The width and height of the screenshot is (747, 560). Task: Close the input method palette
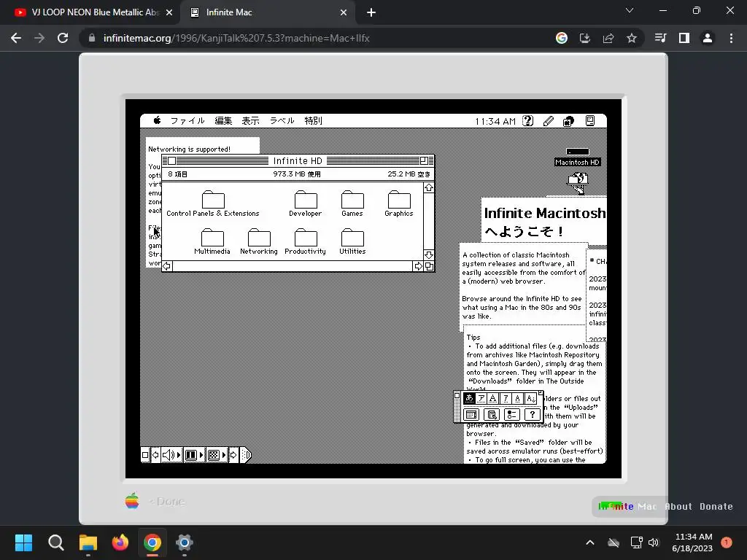pyautogui.click(x=457, y=395)
